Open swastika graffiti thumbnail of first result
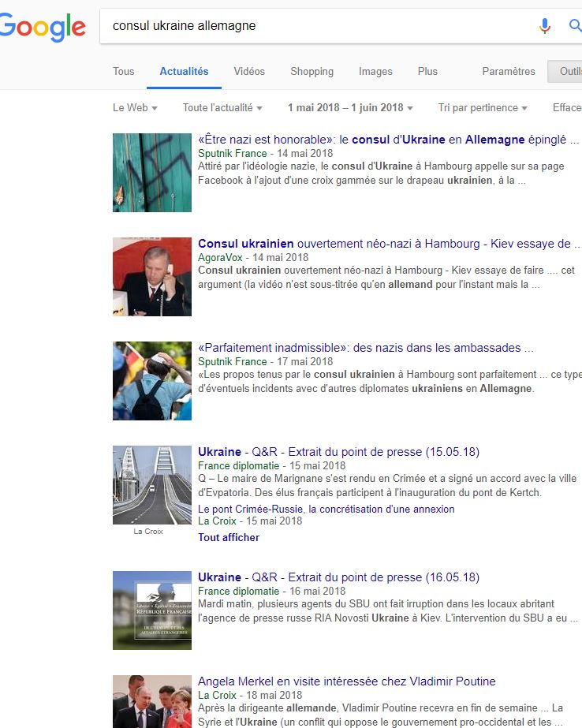582x728 pixels. pyautogui.click(x=152, y=173)
